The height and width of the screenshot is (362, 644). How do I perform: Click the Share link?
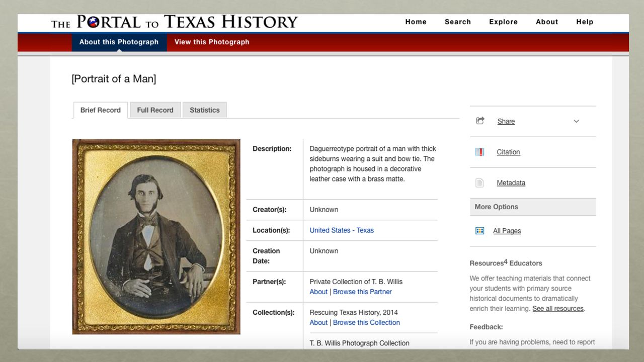pyautogui.click(x=506, y=121)
